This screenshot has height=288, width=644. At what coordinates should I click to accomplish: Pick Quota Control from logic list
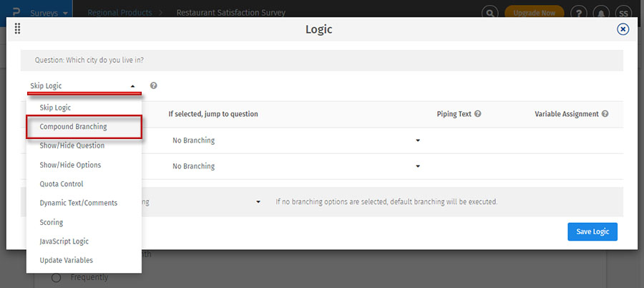(x=62, y=184)
